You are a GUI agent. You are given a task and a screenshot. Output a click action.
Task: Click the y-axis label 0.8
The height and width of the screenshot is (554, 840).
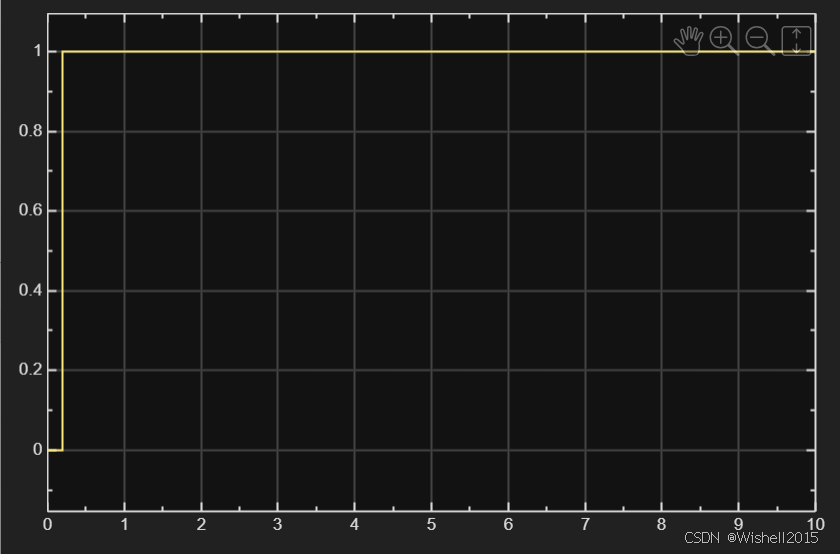[x=31, y=131]
